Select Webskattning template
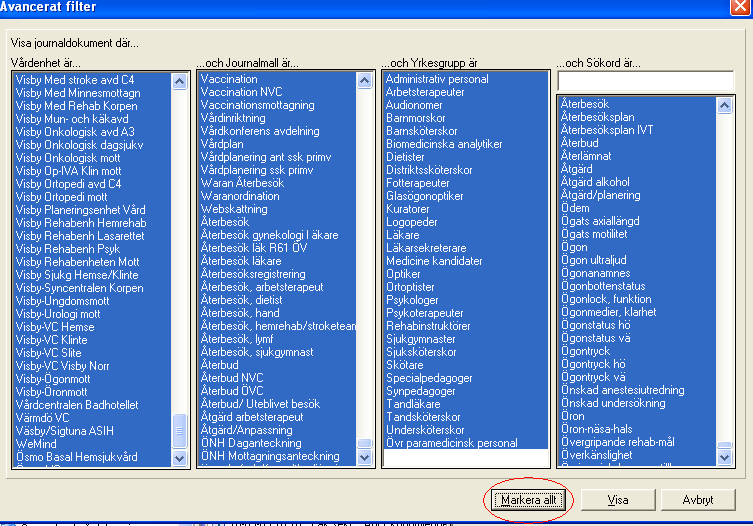753x526 pixels. (x=234, y=208)
